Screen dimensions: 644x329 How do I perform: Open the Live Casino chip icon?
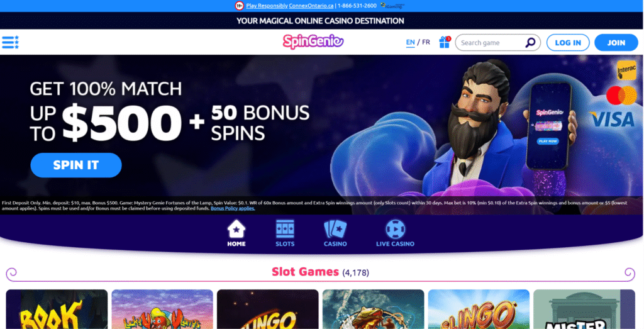tap(395, 229)
